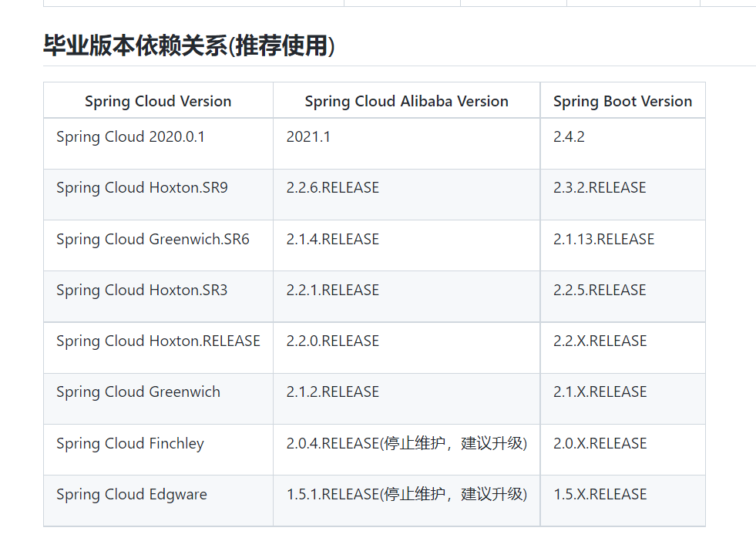Select the Spring Cloud Finchley cell
This screenshot has height=541, width=756.
pyautogui.click(x=130, y=444)
